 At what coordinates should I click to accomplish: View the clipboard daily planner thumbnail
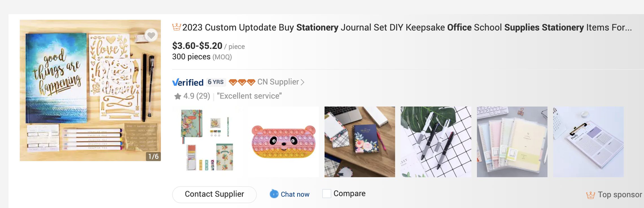point(588,142)
